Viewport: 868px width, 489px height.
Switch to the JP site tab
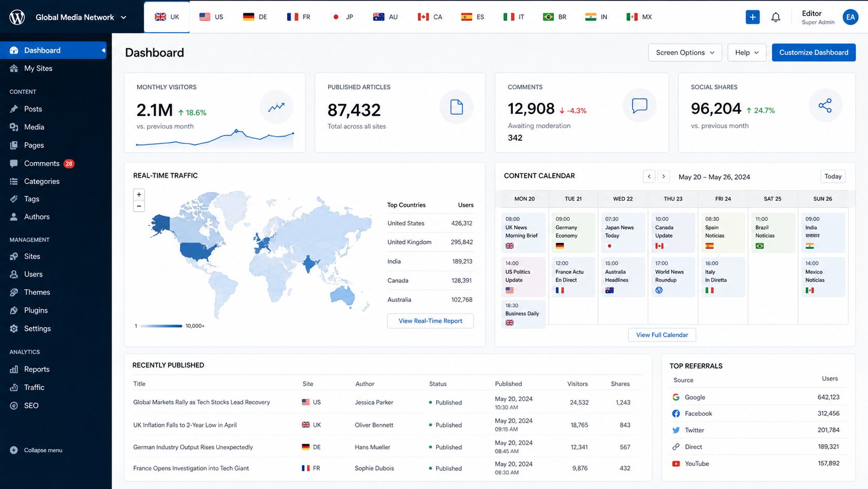point(342,17)
